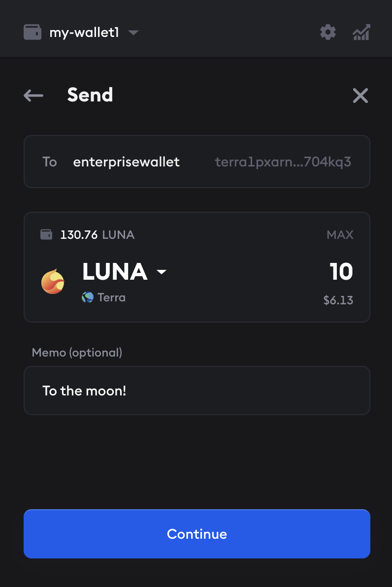Click the $6.13 fiat value
The height and width of the screenshot is (587, 392).
338,300
